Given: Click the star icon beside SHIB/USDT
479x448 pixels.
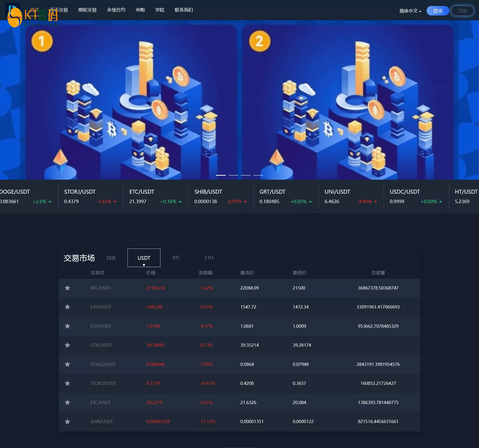Looking at the screenshot, I should click(67, 422).
